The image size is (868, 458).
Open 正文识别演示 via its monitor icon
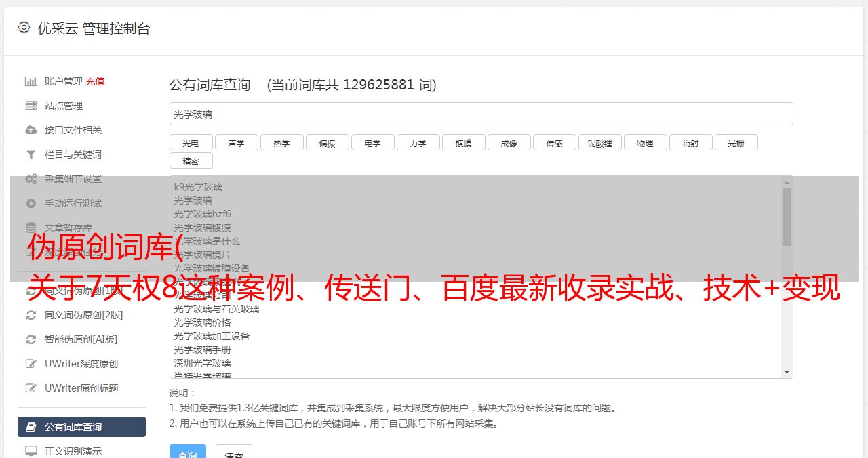tap(31, 451)
